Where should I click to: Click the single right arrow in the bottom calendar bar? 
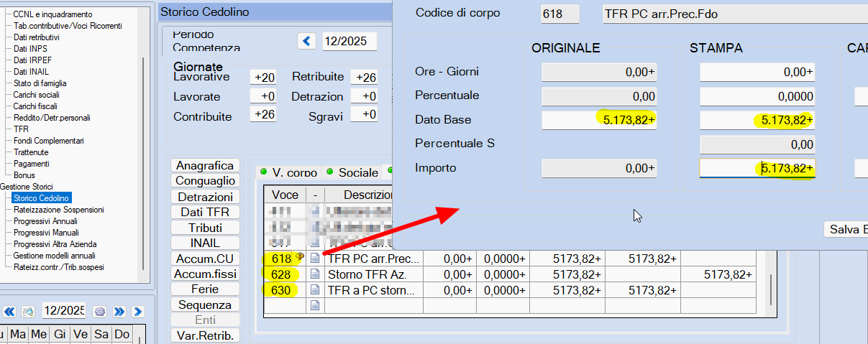click(138, 312)
